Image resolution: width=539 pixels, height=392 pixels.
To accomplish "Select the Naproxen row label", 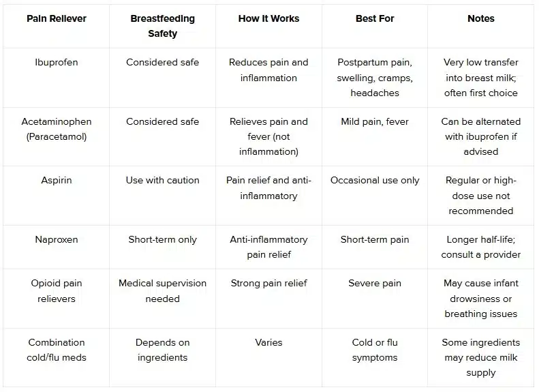I will (57, 239).
